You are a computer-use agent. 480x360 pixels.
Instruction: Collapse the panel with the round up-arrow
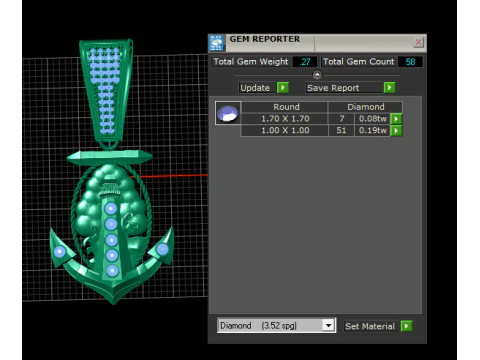click(x=317, y=75)
